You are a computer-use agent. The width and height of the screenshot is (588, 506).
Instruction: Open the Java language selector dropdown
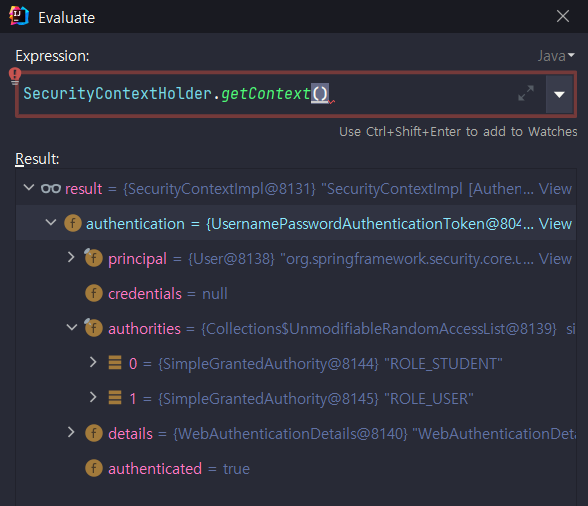click(x=556, y=56)
